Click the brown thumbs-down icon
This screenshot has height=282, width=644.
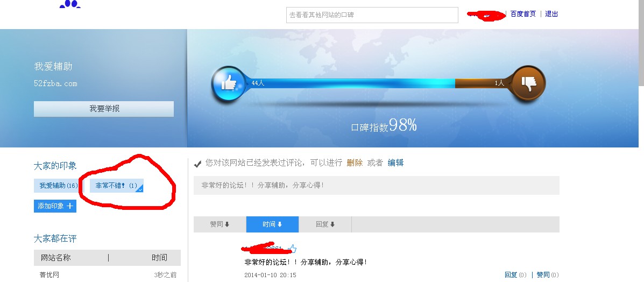click(x=528, y=83)
